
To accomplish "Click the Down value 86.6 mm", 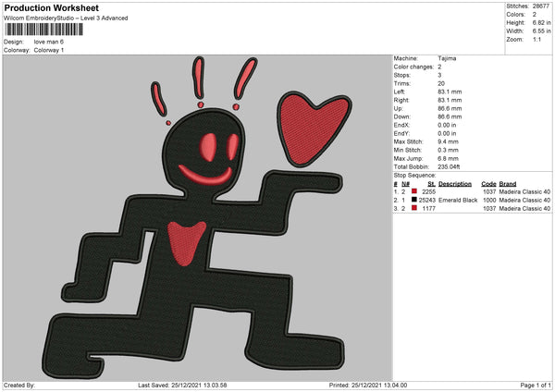I will point(450,116).
